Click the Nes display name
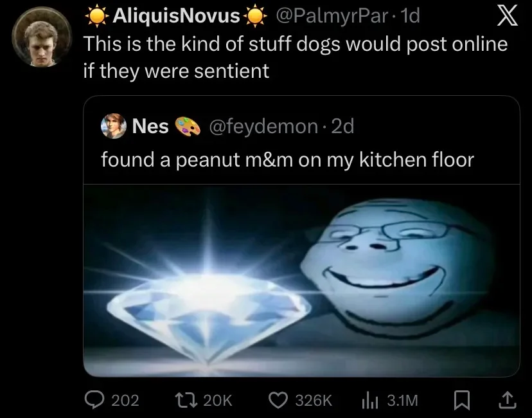This screenshot has height=418, width=532. (150, 127)
